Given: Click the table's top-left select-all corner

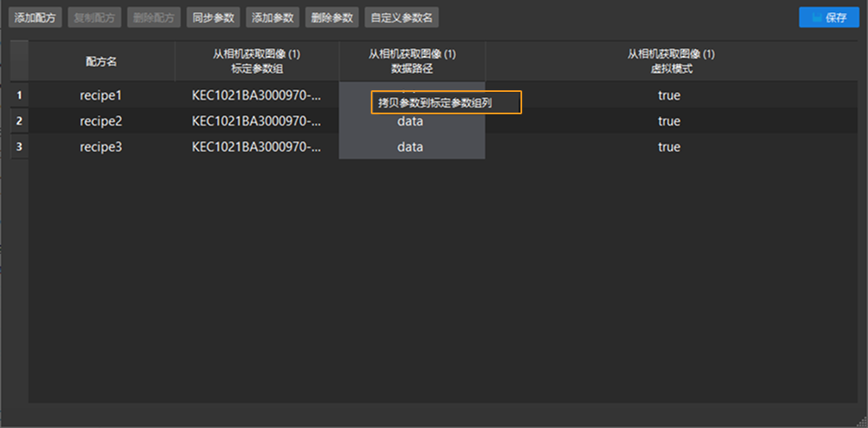Looking at the screenshot, I should tap(20, 61).
